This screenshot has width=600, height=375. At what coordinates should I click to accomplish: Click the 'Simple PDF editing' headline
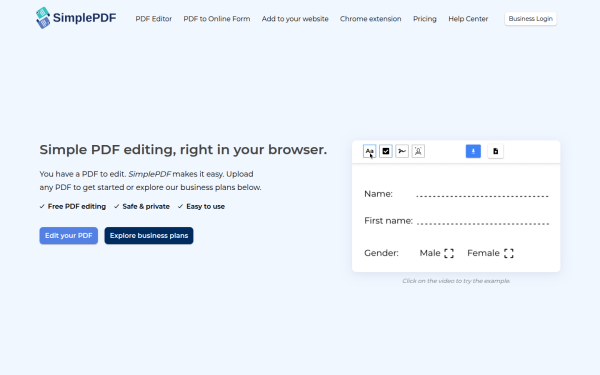point(183,150)
